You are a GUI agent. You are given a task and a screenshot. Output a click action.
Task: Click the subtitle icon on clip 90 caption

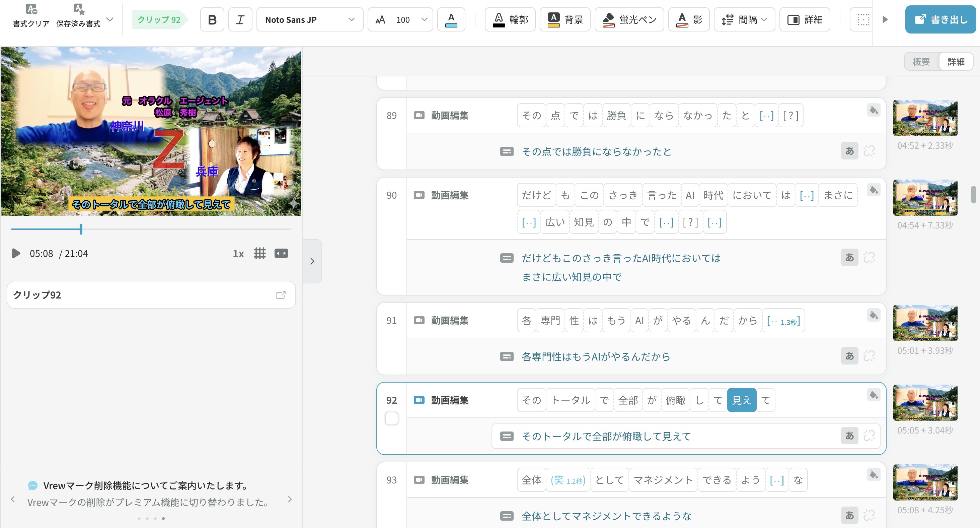(506, 258)
